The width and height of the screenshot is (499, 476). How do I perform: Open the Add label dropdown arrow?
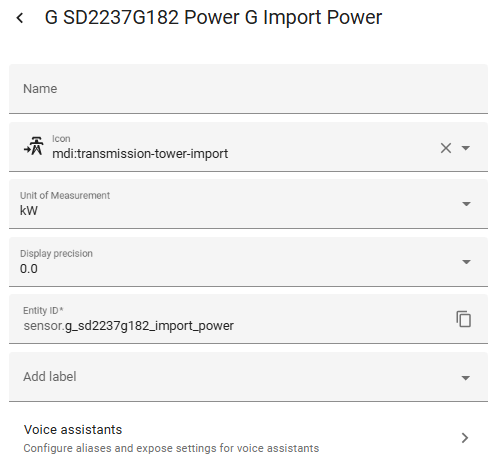466,378
